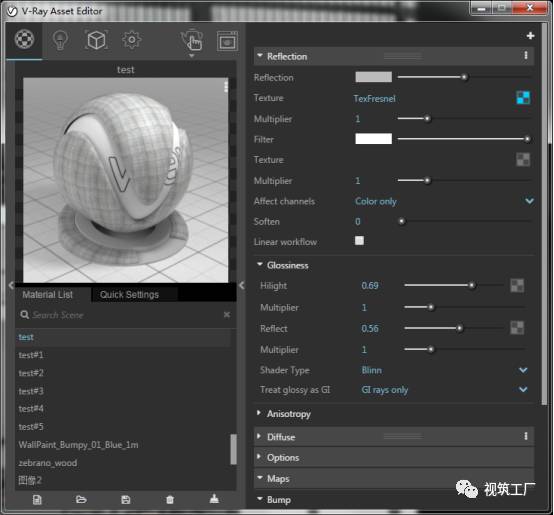Click the Reflect value 0.56
The height and width of the screenshot is (515, 554).
370,328
